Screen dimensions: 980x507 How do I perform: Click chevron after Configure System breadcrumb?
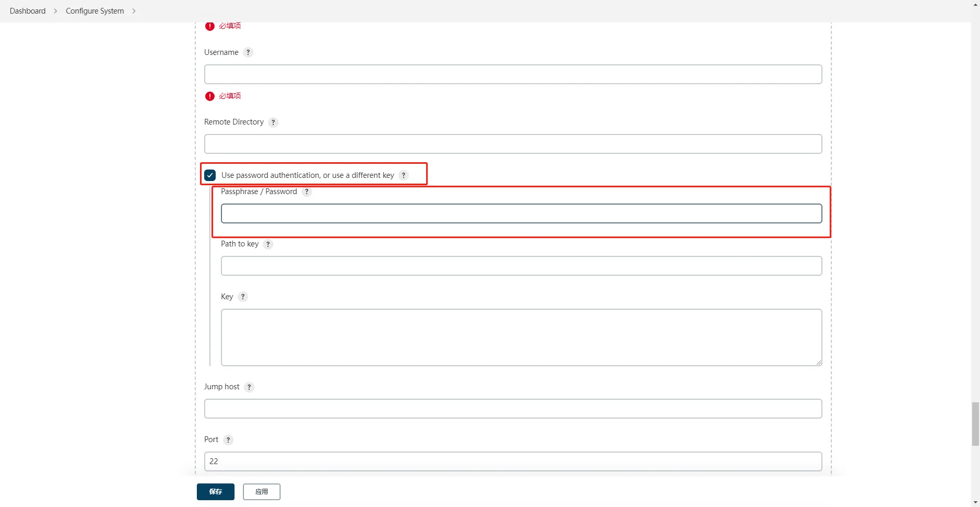click(134, 11)
